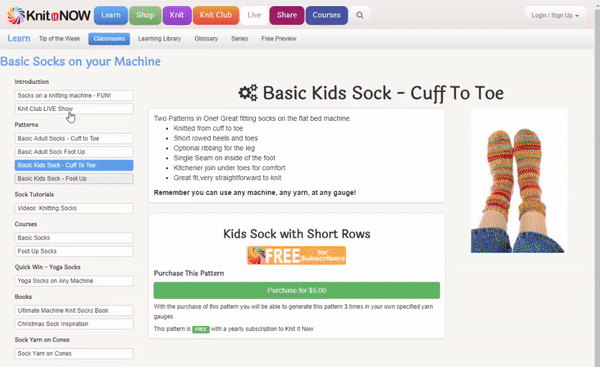The width and height of the screenshot is (600, 367).
Task: Click Purchase for $5.00 button
Action: point(297,290)
